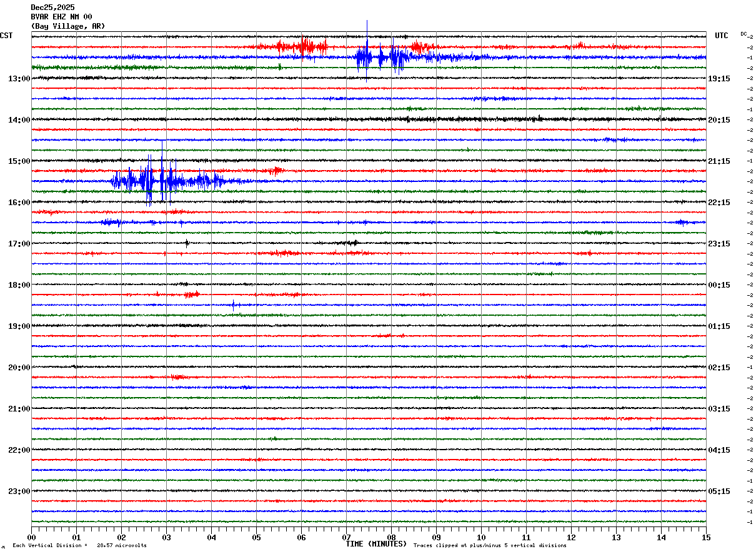
Task: Select the 13:00 CST time label
Action: click(19, 79)
